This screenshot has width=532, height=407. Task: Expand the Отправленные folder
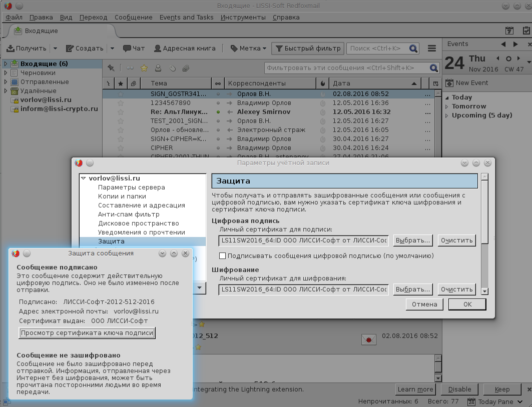6,81
